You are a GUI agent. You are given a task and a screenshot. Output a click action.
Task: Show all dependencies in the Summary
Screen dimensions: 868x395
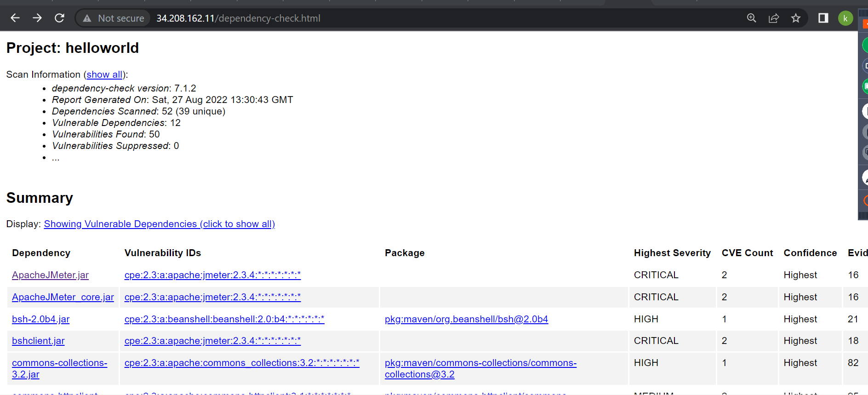click(x=160, y=224)
